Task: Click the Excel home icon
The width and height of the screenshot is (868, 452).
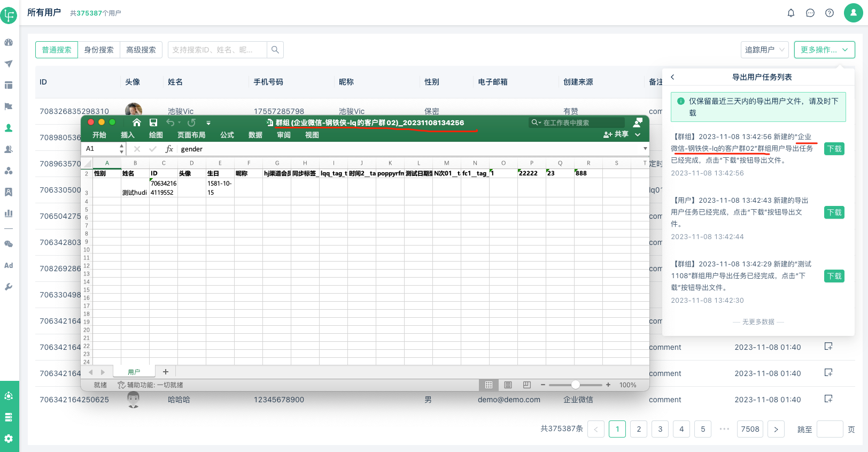Action: coord(137,122)
